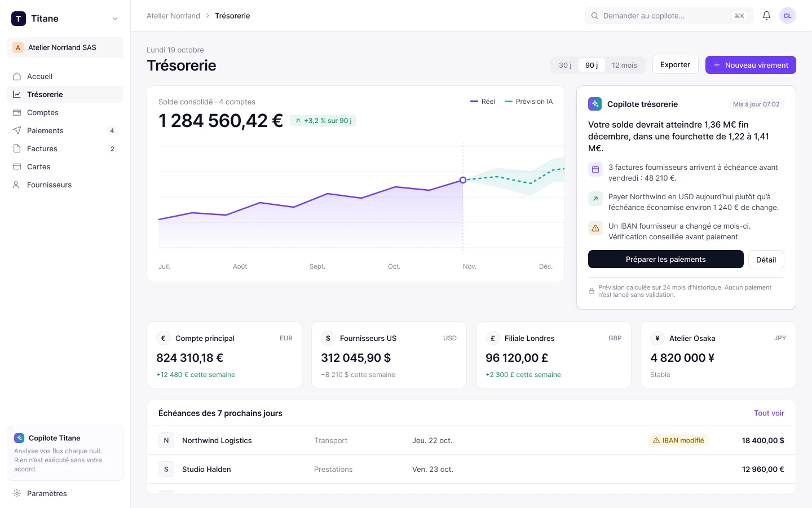Click the lock icon under the copilot panel
The height and width of the screenshot is (508, 812).
(592, 291)
